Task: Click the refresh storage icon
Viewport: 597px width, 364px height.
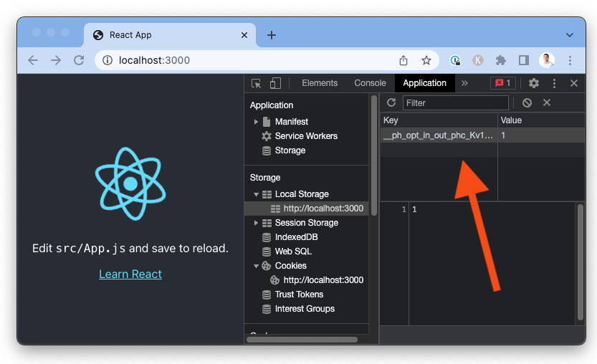Action: point(391,103)
